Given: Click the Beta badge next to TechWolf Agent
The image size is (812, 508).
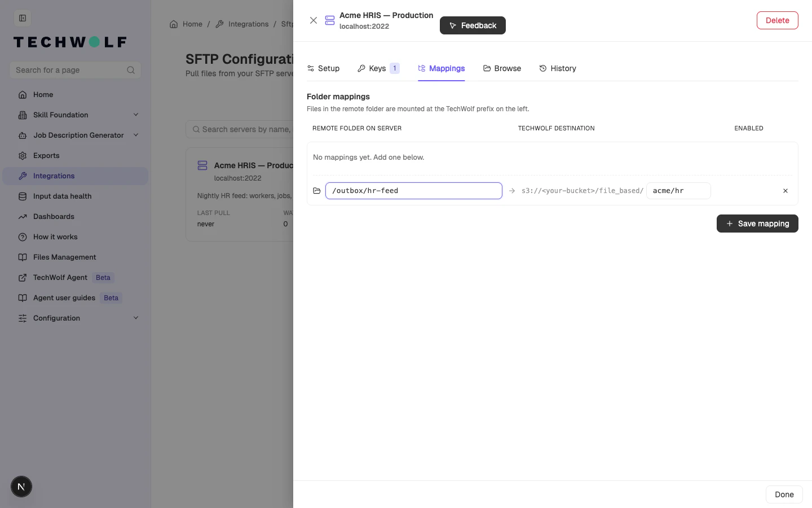Looking at the screenshot, I should tap(103, 278).
